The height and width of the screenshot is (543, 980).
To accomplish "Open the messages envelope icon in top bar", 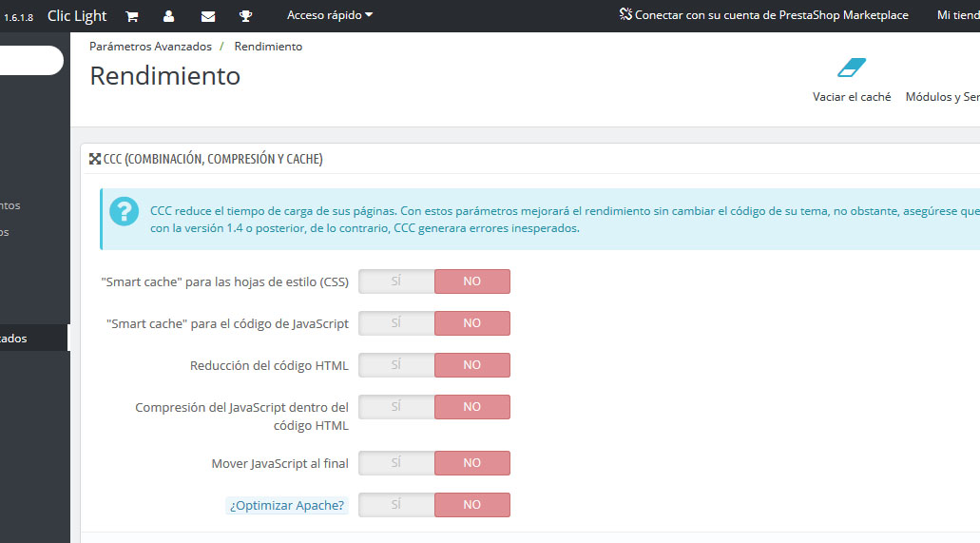I will pyautogui.click(x=208, y=16).
